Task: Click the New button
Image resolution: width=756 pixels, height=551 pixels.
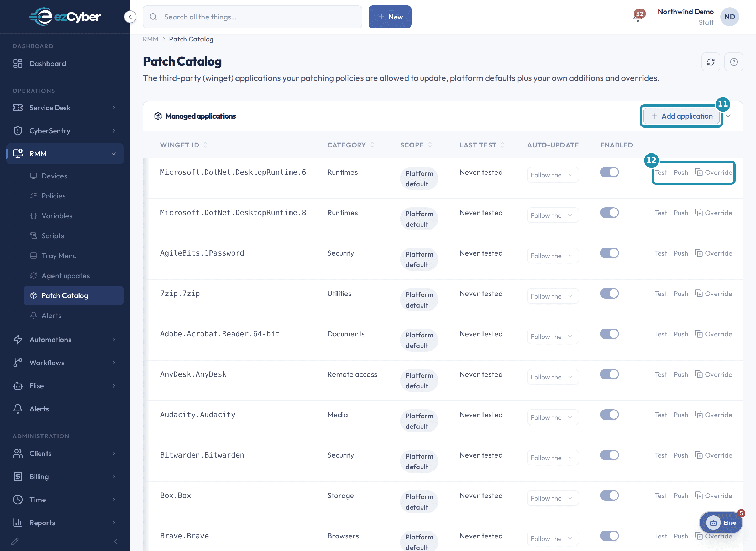Action: (390, 17)
